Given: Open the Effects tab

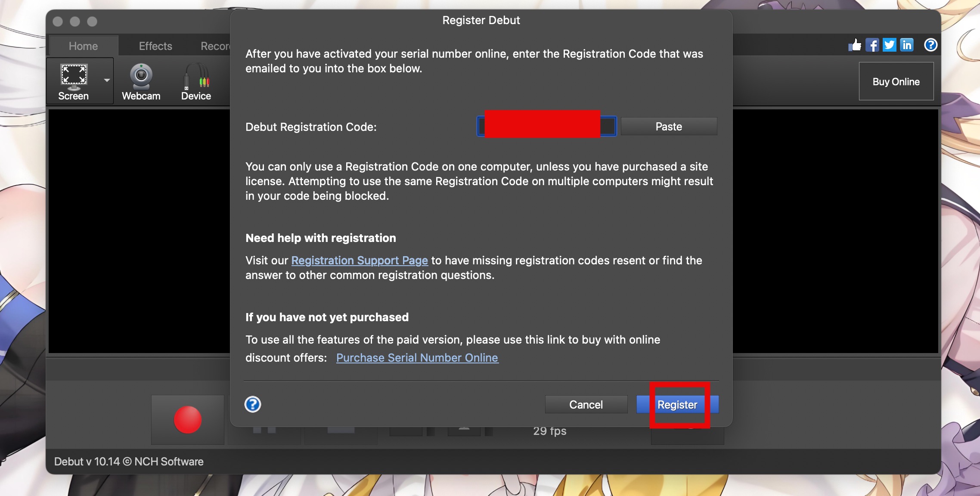Looking at the screenshot, I should pos(155,46).
